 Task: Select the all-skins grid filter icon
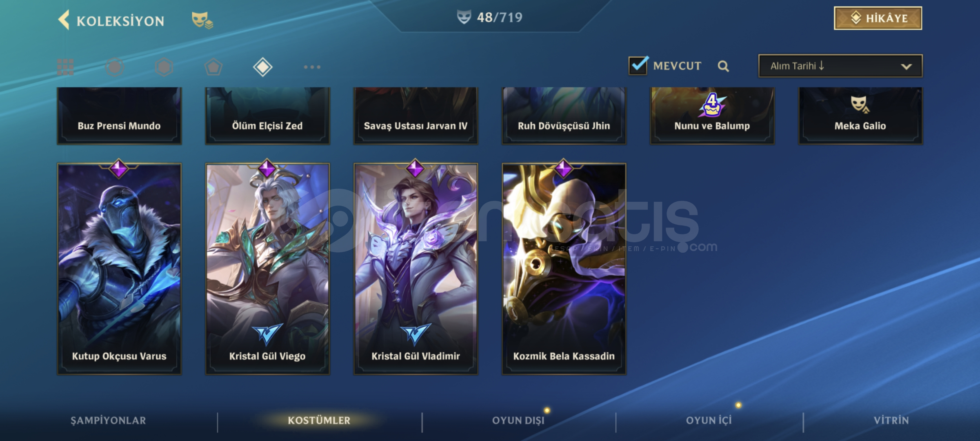tap(65, 67)
